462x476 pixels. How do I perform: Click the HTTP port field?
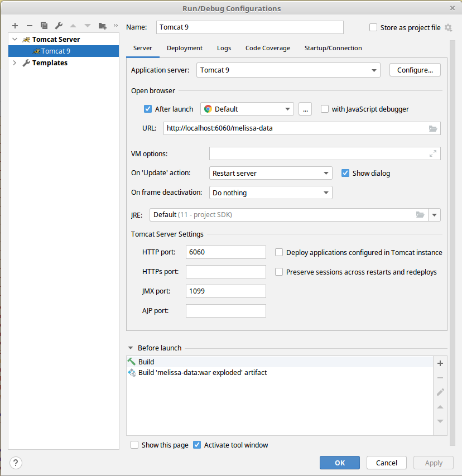(x=226, y=252)
